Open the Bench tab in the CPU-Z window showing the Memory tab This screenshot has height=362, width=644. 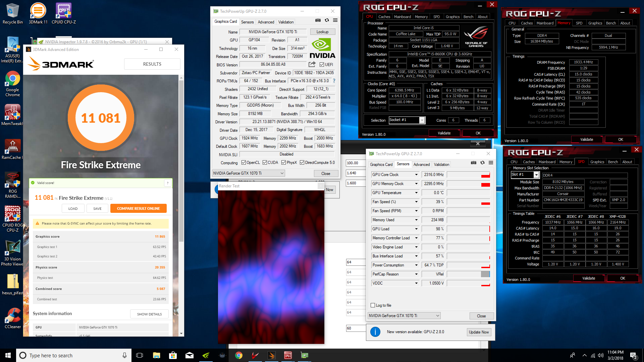[x=611, y=23]
